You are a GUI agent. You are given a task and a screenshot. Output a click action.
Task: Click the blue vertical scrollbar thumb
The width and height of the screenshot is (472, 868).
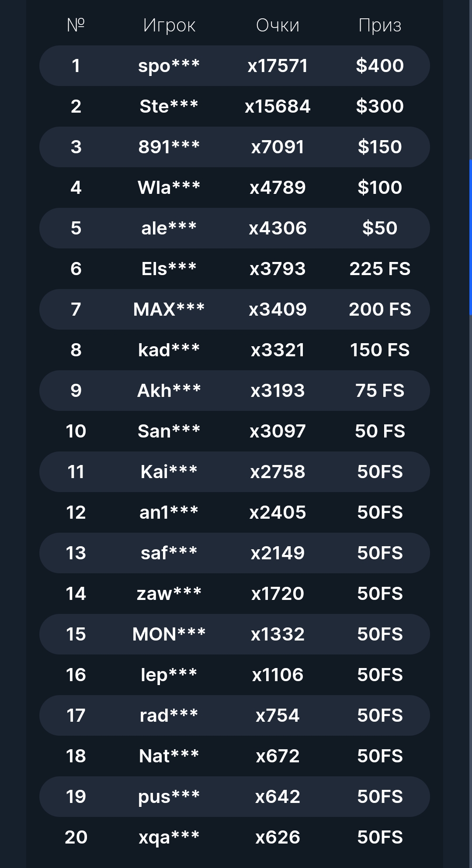click(x=470, y=238)
